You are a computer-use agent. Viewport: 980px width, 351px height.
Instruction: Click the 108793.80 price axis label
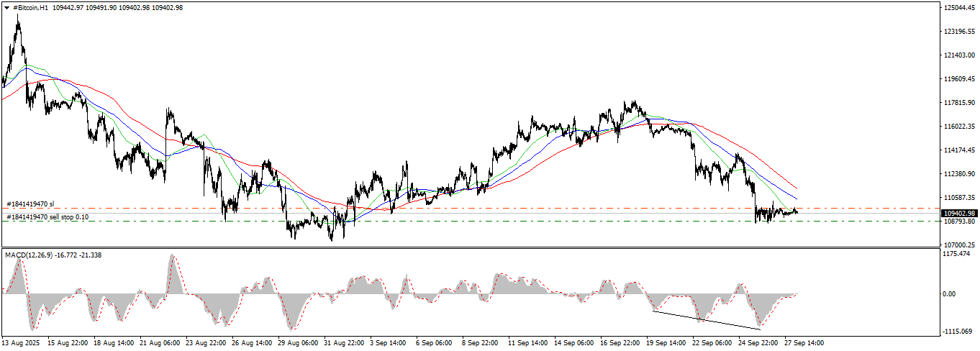[x=959, y=222]
